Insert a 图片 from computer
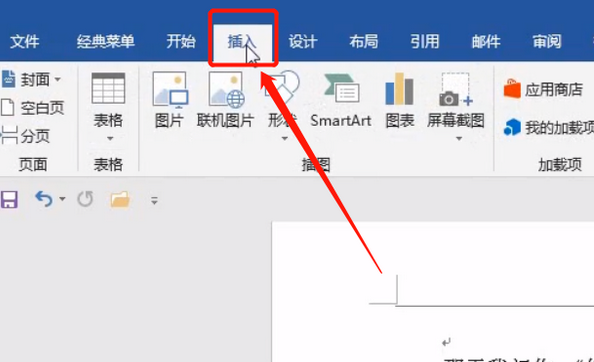 tap(169, 100)
